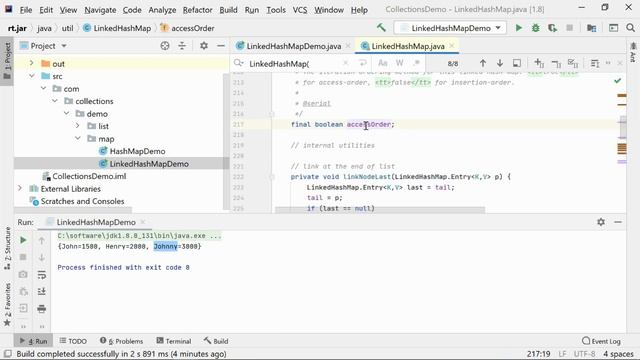
Task: Clear the LinkedHashMap( search text
Action: click(345, 63)
